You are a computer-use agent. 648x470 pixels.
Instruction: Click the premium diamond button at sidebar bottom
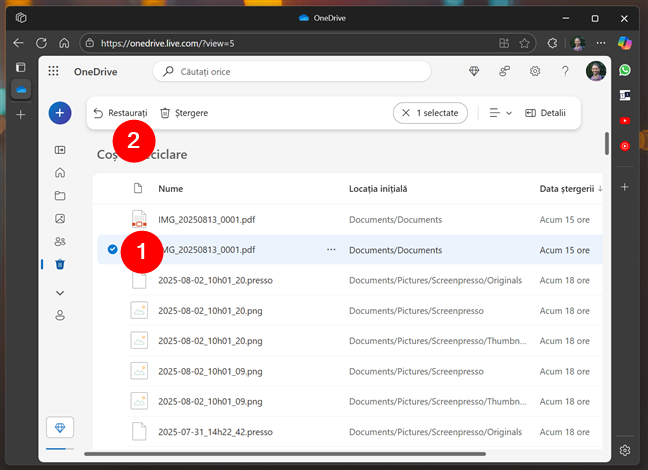click(x=60, y=427)
